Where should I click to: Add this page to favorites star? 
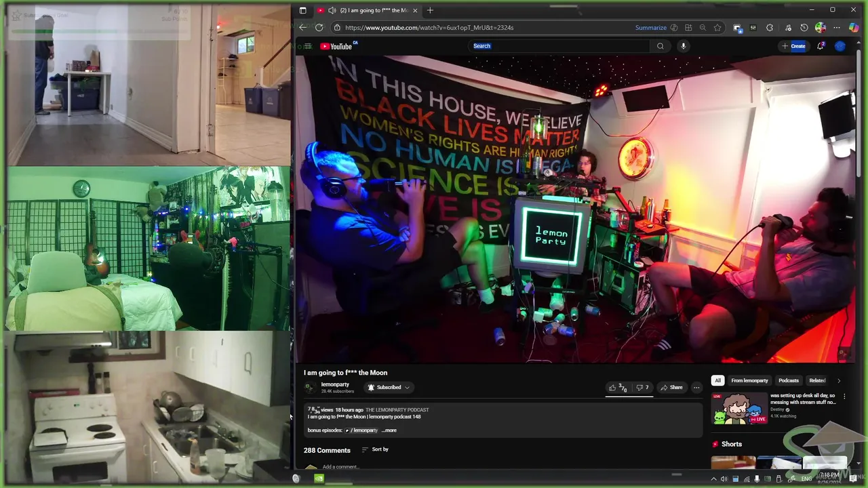pos(717,28)
